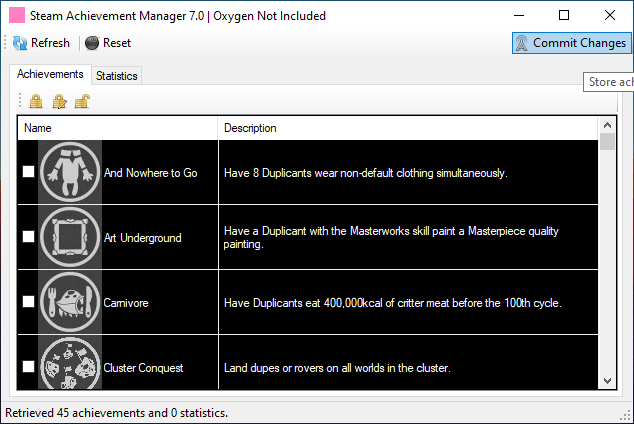Click the 'And Nowhere to Go' name text

[x=150, y=173]
